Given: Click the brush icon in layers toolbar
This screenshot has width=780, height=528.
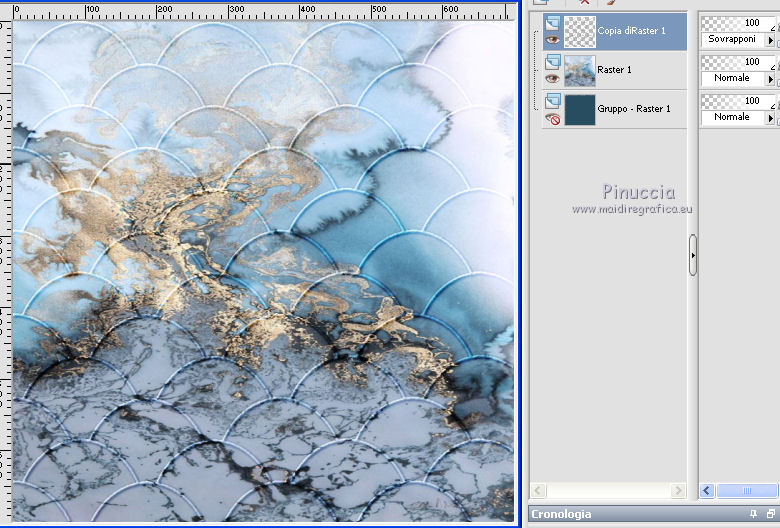Looking at the screenshot, I should 611,2.
